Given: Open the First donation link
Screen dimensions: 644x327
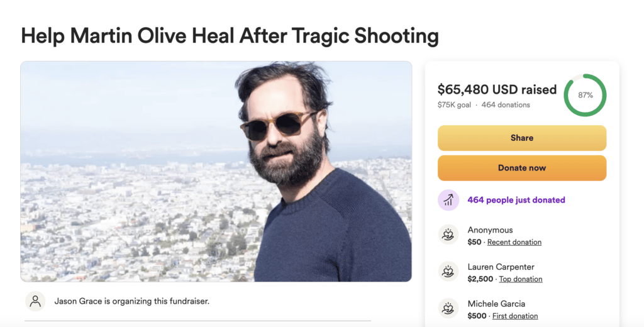Looking at the screenshot, I should point(515,316).
